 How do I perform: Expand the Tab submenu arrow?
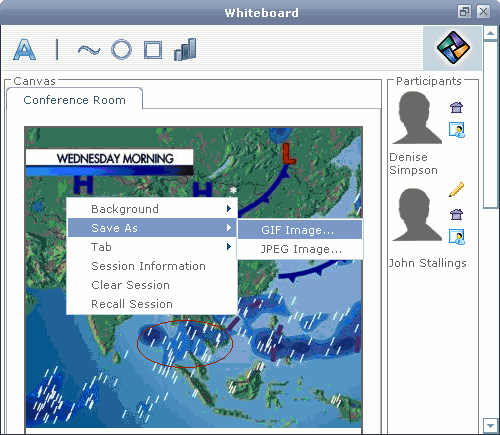229,247
